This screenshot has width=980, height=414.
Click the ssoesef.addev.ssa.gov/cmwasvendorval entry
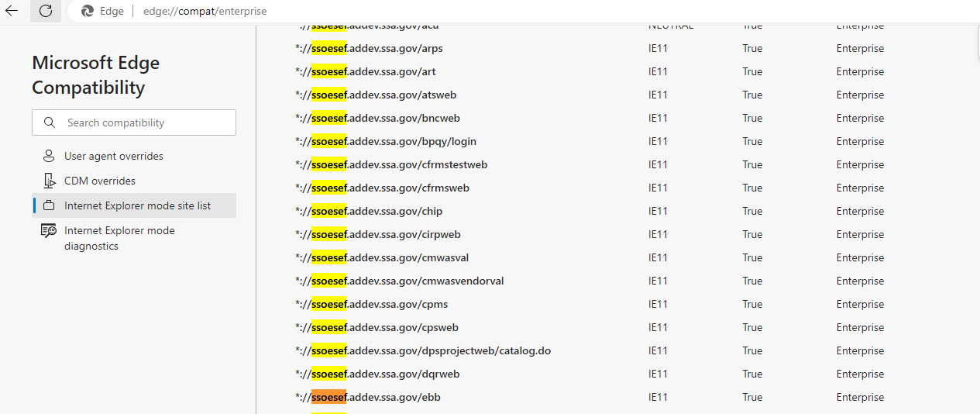pyautogui.click(x=400, y=281)
